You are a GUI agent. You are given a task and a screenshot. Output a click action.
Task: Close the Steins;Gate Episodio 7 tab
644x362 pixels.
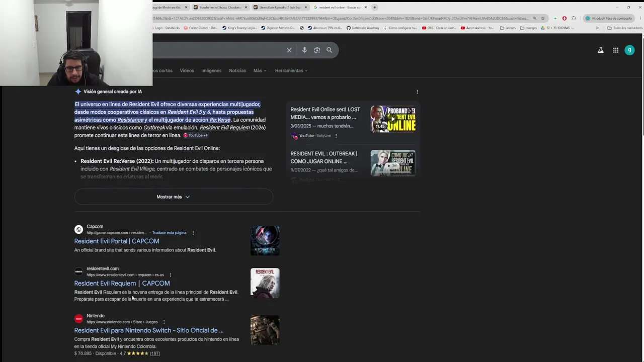tap(305, 8)
